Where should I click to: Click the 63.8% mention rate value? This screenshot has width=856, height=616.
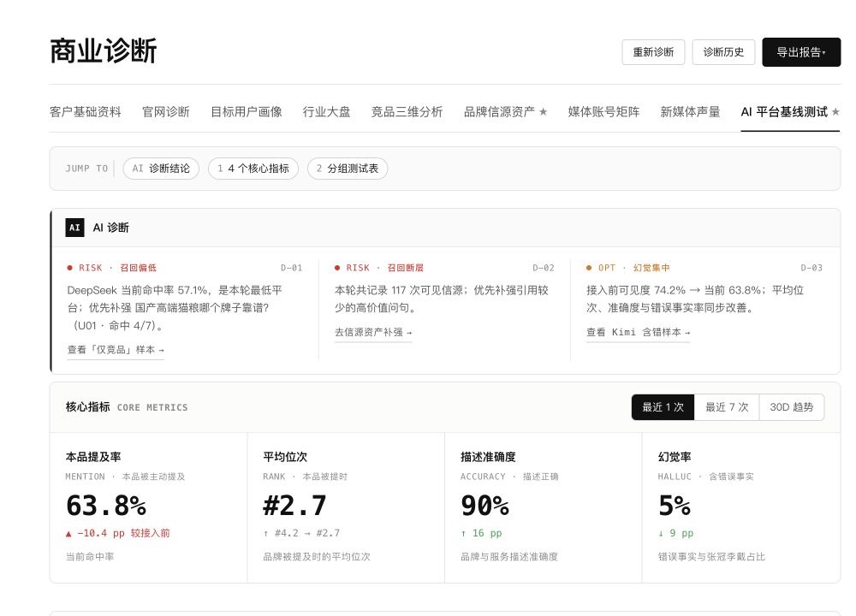pyautogui.click(x=106, y=506)
